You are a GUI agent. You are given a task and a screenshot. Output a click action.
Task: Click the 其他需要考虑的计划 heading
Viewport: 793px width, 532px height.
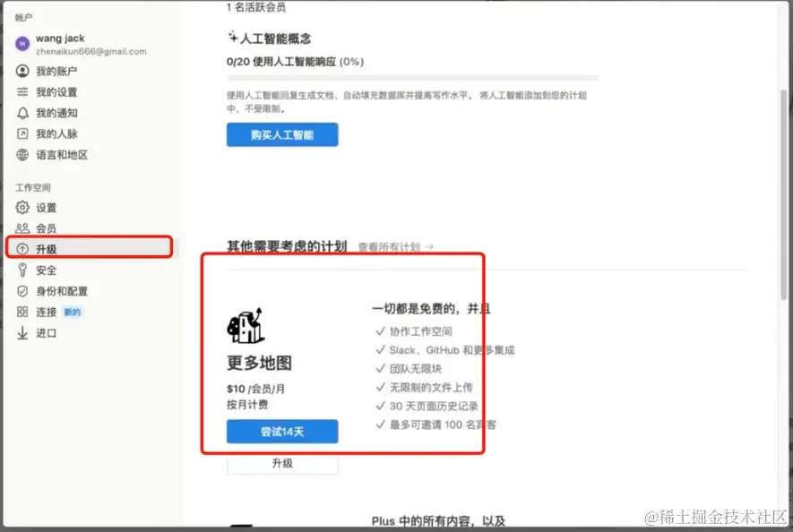point(287,247)
